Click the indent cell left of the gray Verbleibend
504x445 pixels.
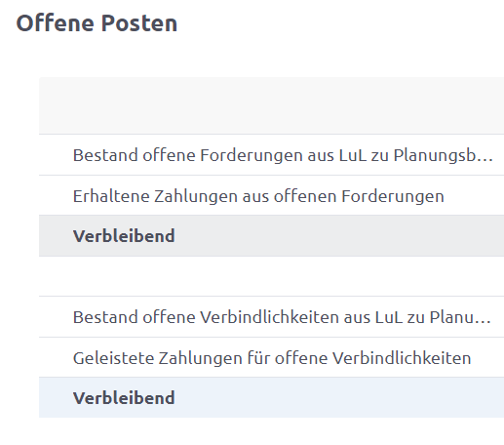pyautogui.click(x=56, y=235)
